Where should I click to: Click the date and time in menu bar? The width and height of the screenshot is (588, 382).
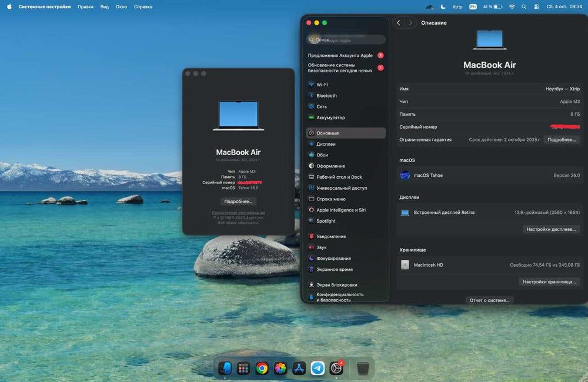coord(564,6)
